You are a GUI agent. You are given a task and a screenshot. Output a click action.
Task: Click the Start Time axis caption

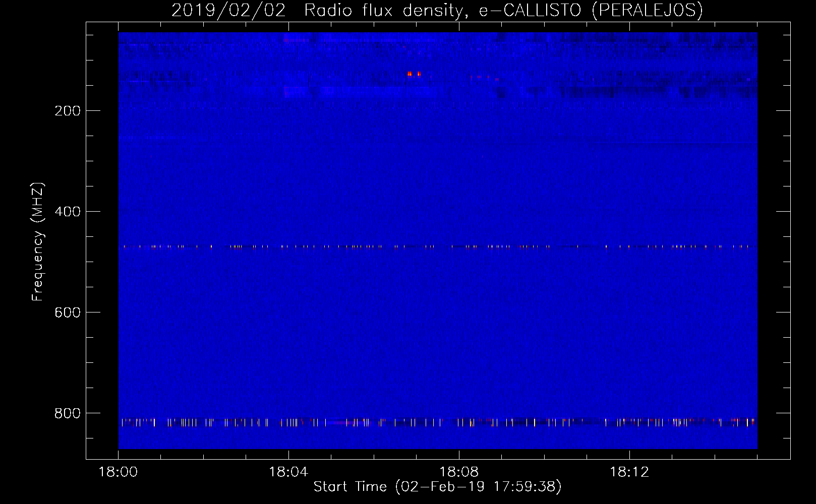pyautogui.click(x=437, y=486)
